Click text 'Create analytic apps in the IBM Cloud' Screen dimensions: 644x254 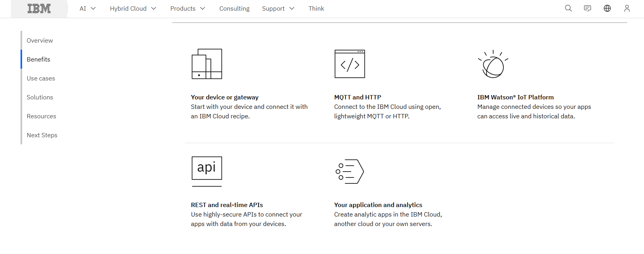pos(387,215)
